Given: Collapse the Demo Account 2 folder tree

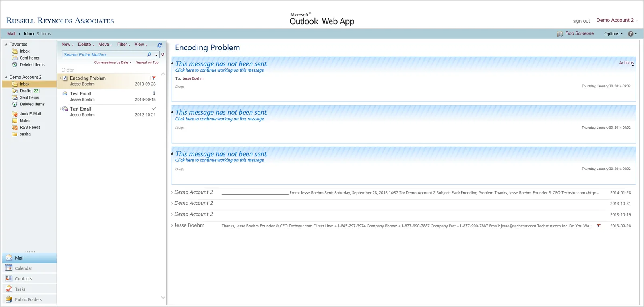Looking at the screenshot, I should pos(6,77).
